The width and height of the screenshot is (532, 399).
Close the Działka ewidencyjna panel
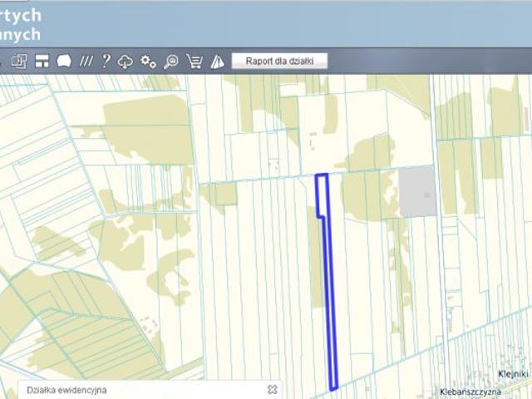[x=272, y=389]
